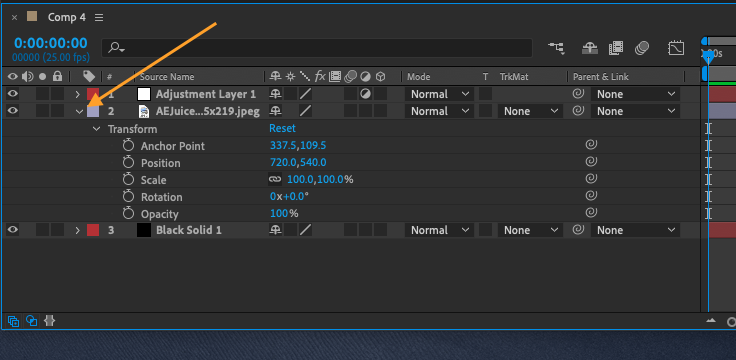Click the Mode column header
Image resolution: width=736 pixels, height=360 pixels.
[418, 77]
